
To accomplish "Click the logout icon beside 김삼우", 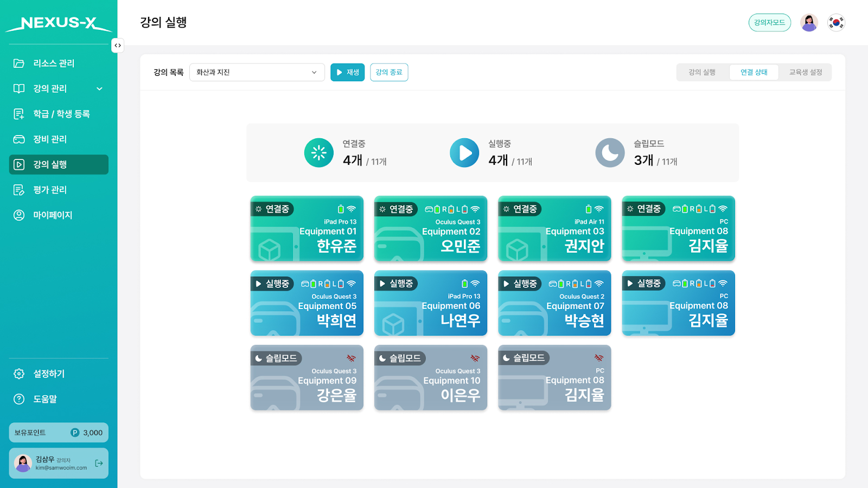I will pyautogui.click(x=99, y=463).
